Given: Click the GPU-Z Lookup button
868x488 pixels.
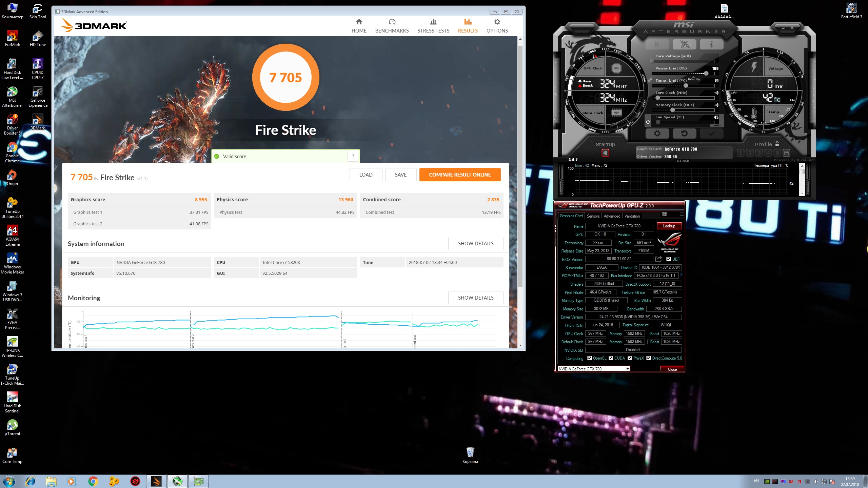Looking at the screenshot, I should 669,226.
